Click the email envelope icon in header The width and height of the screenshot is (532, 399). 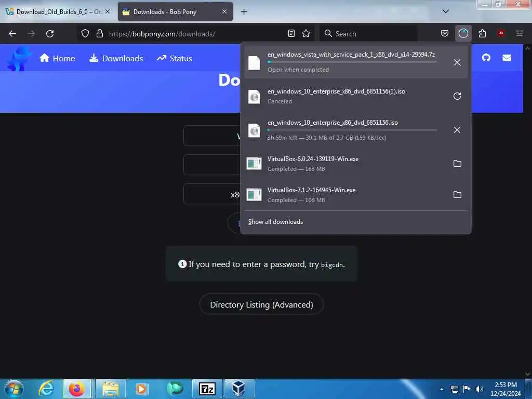point(507,58)
